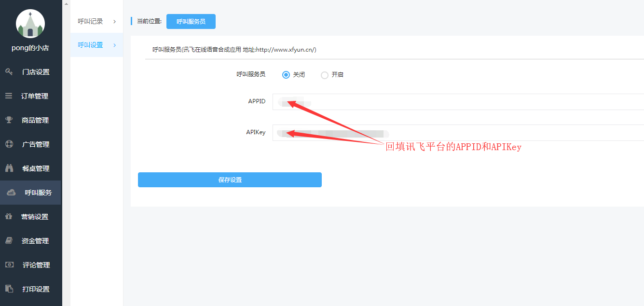Click the cloud icon beside 呼叫服务

coord(11,193)
